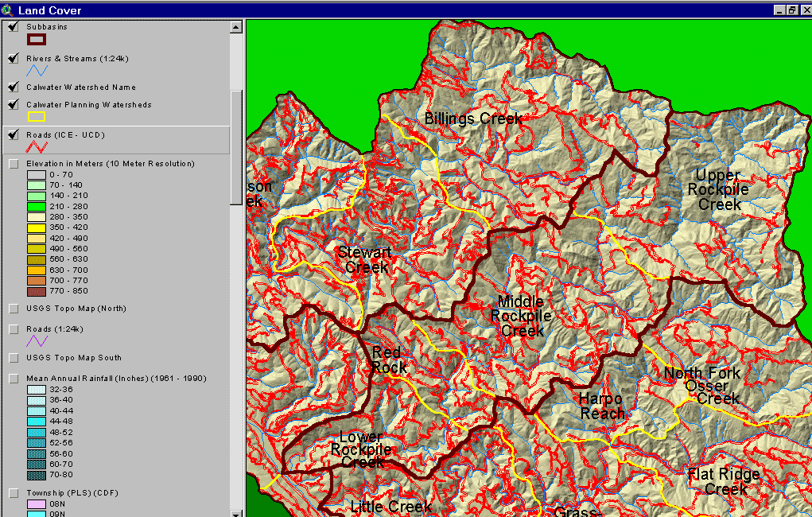This screenshot has width=812, height=517.
Task: Select the 56-60 rainfall swatch
Action: click(37, 454)
